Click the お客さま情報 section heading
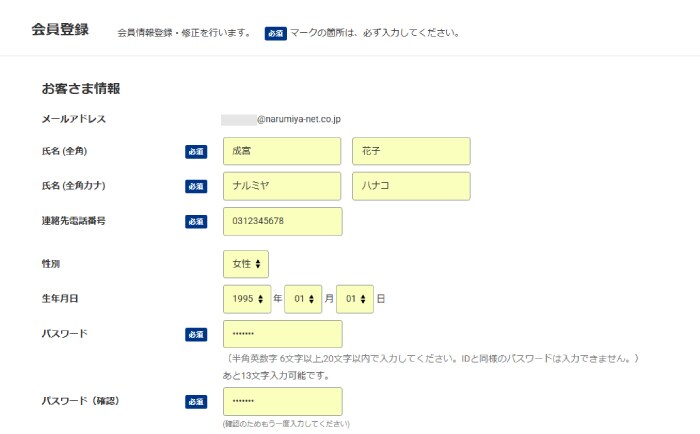The width and height of the screenshot is (700, 434). (x=81, y=88)
